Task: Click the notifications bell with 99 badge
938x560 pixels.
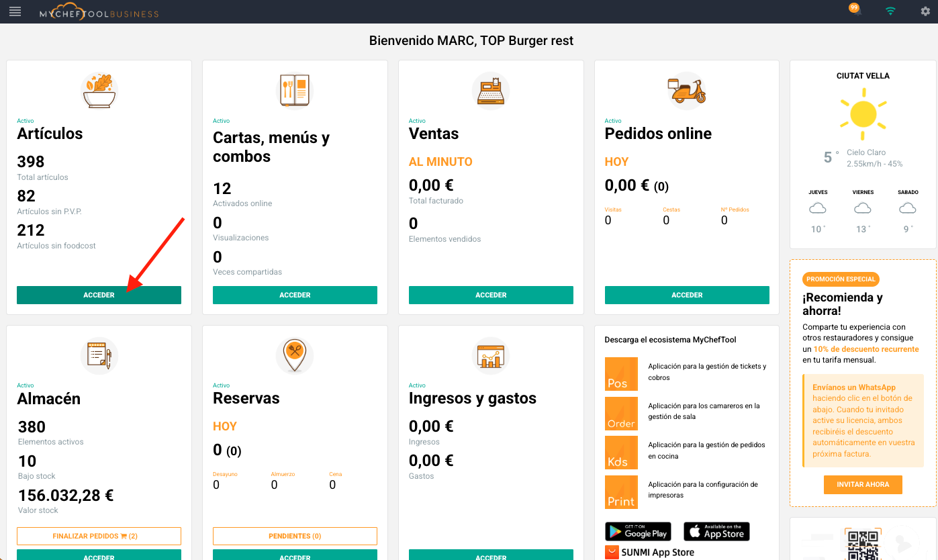Action: [x=855, y=11]
